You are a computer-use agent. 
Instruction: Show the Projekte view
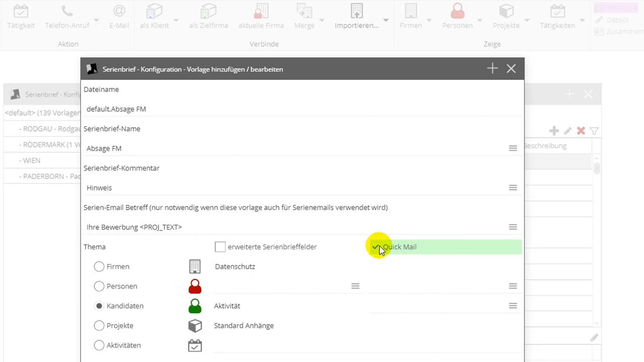(x=506, y=11)
